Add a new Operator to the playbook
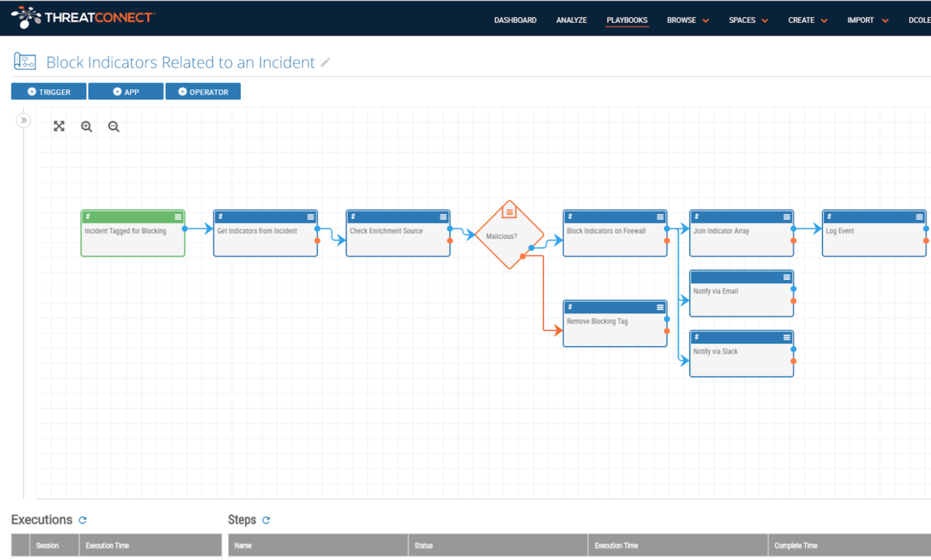The image size is (931, 560). 203,91
